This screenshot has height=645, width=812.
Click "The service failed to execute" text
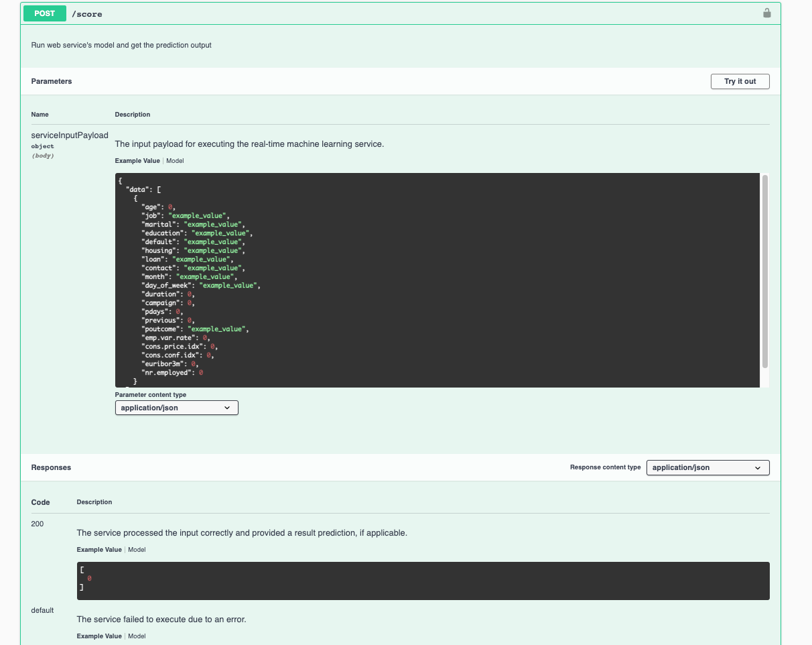tap(161, 620)
